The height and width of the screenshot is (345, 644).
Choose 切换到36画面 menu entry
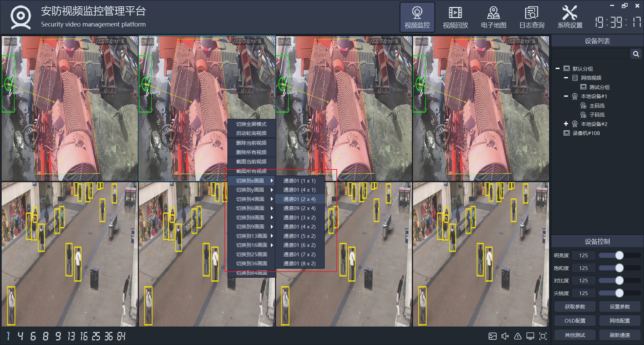[251, 263]
